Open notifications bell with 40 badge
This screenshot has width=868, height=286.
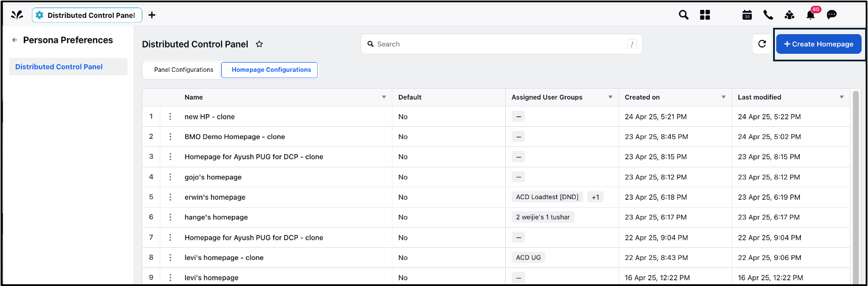[x=811, y=14]
